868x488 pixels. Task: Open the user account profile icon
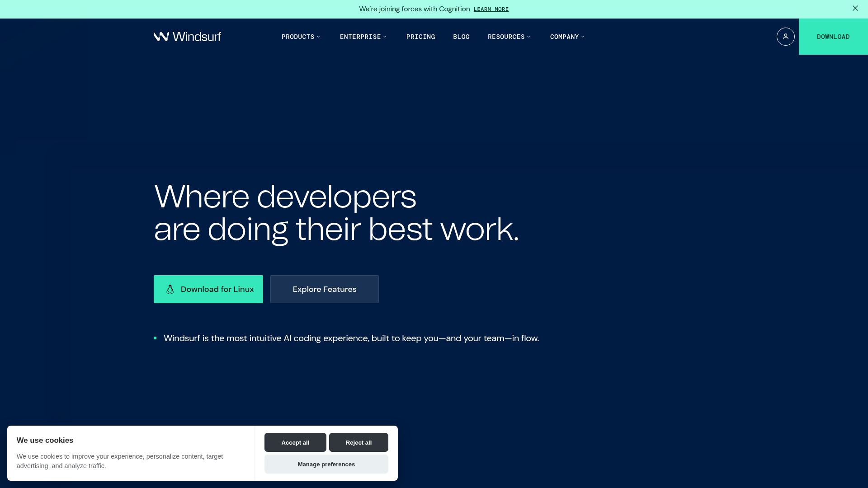point(785,37)
